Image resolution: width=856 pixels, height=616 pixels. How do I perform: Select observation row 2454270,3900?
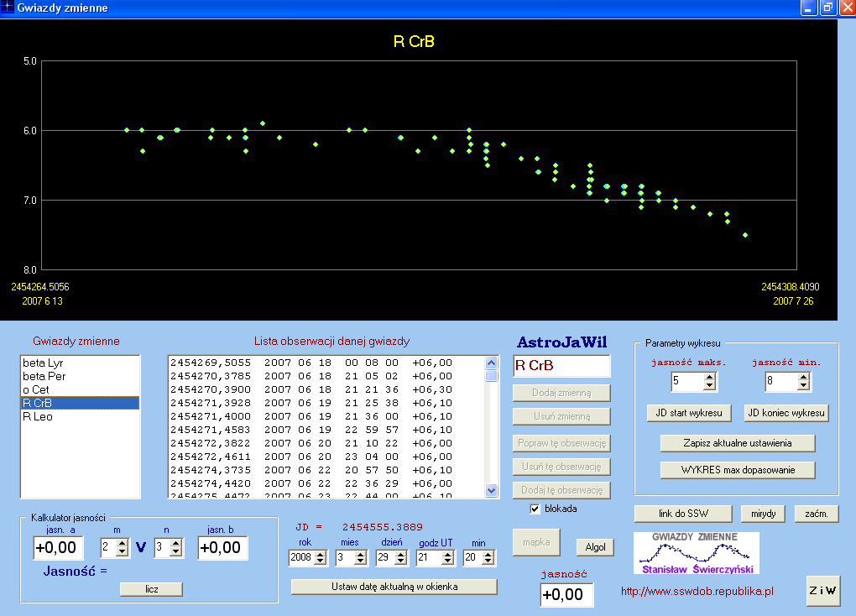[x=326, y=389]
